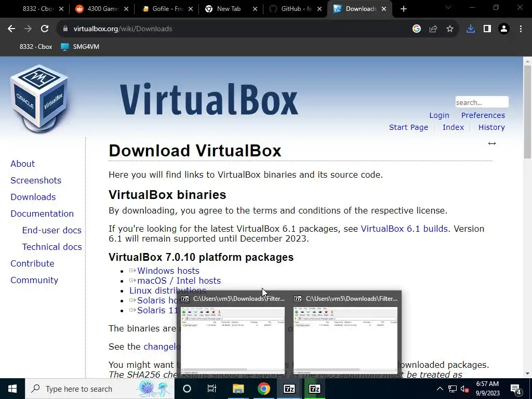
Task: Click the page width toggle arrow icon
Action: click(492, 143)
